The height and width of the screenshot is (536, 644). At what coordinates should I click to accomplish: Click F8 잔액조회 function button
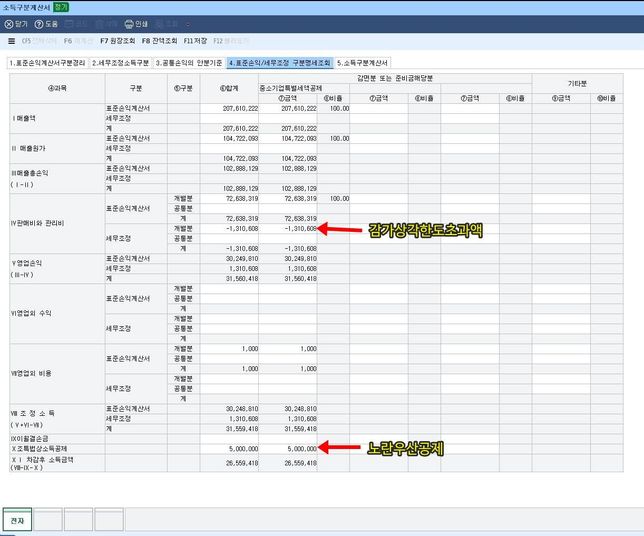point(160,42)
